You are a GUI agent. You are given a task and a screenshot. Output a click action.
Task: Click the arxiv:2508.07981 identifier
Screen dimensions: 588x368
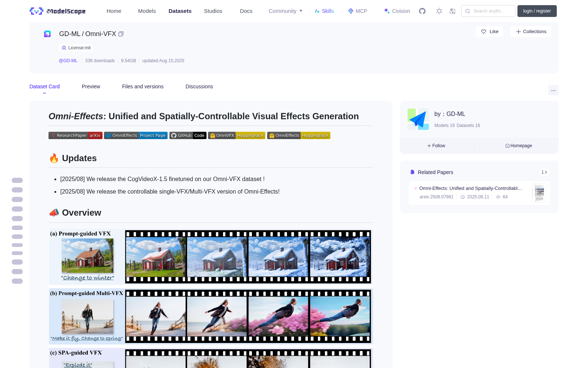tap(437, 197)
